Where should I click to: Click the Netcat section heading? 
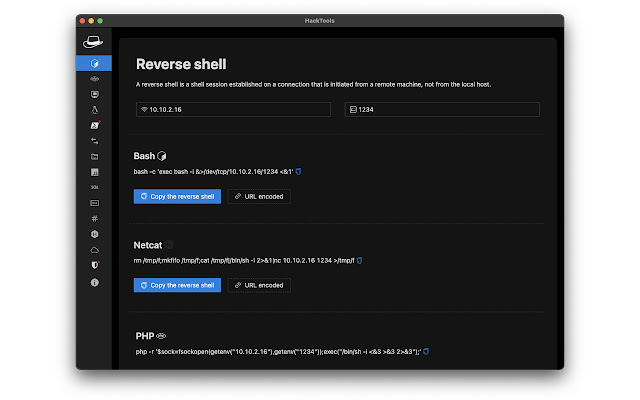pos(148,245)
